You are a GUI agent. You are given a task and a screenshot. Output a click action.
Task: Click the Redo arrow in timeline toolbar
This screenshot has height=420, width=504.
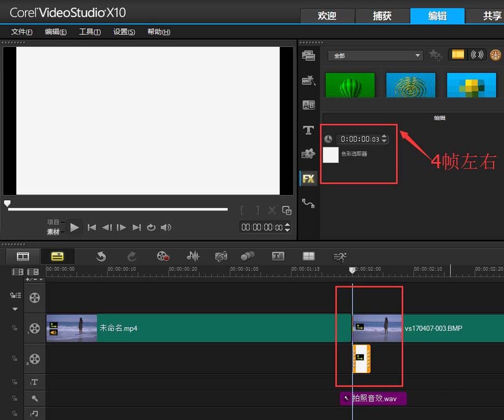click(x=132, y=256)
